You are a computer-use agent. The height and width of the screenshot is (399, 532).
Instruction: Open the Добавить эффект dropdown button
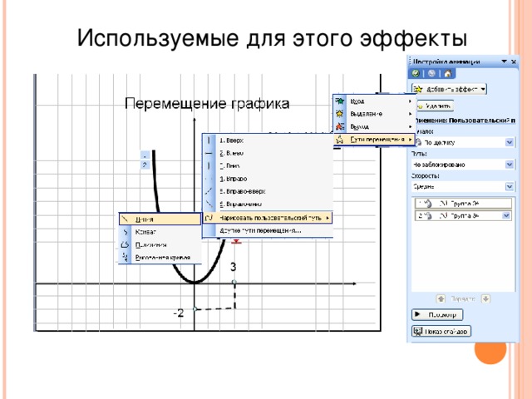[449, 89]
